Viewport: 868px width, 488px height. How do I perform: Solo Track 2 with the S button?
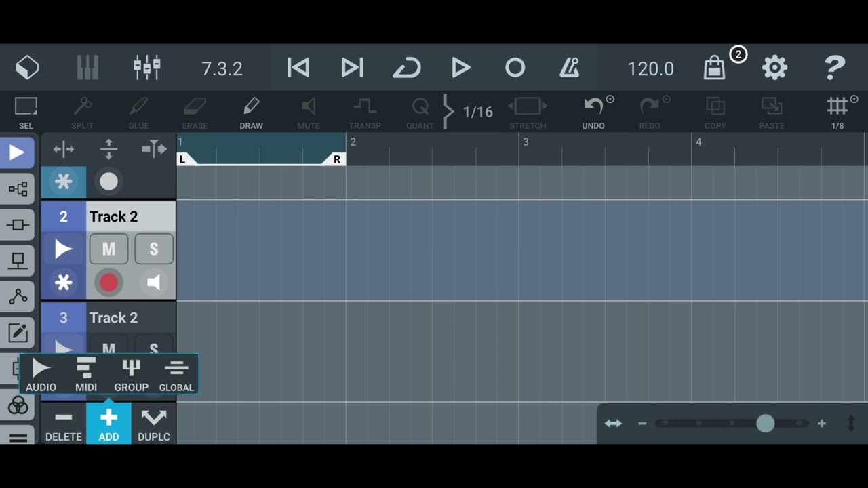154,249
